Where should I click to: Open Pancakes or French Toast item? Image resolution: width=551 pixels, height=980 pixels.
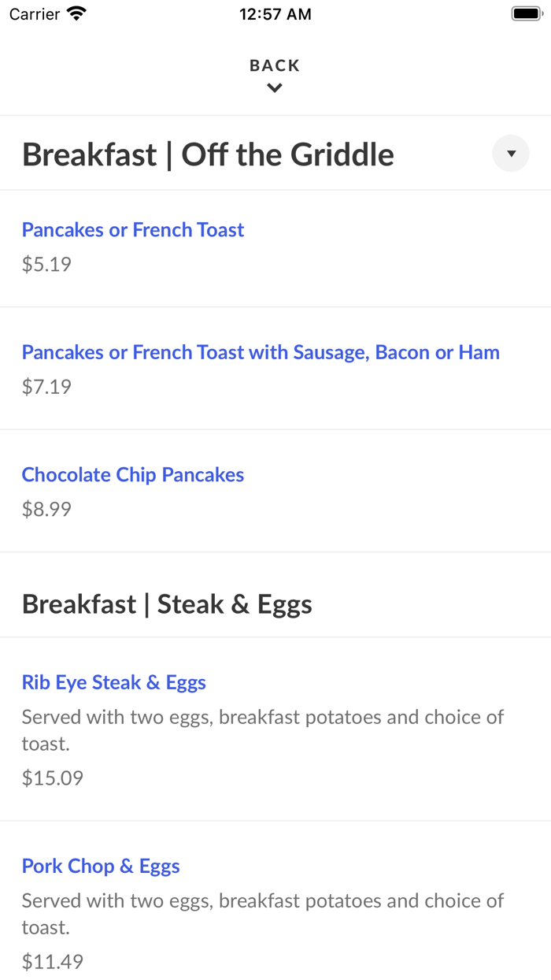tap(133, 230)
